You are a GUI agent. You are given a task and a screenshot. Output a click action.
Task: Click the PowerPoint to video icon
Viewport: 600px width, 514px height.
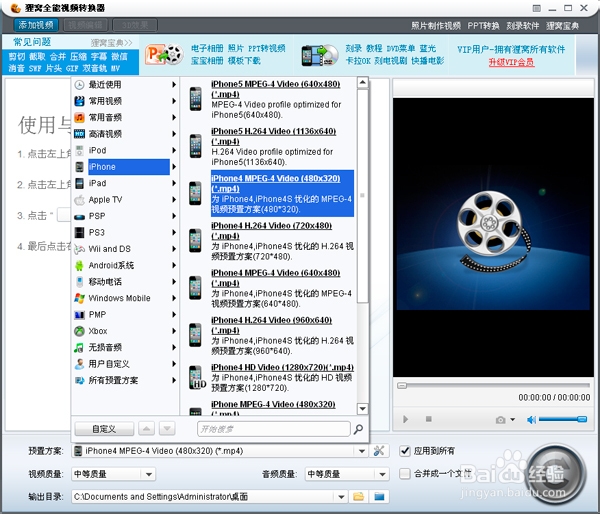164,55
